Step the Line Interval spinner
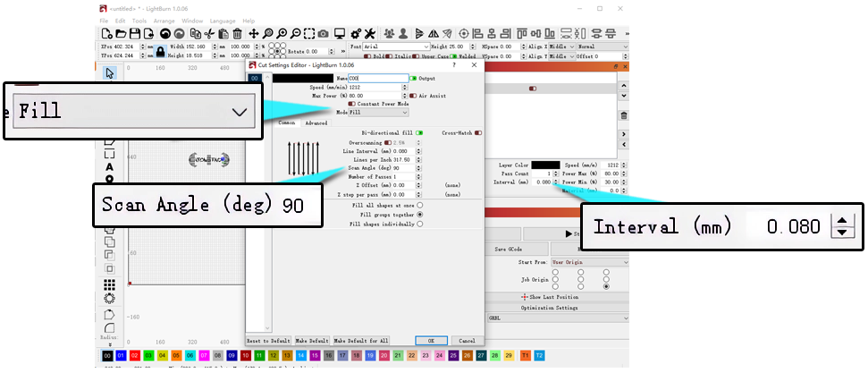Viewport: 868px width, 373px height. [x=418, y=151]
